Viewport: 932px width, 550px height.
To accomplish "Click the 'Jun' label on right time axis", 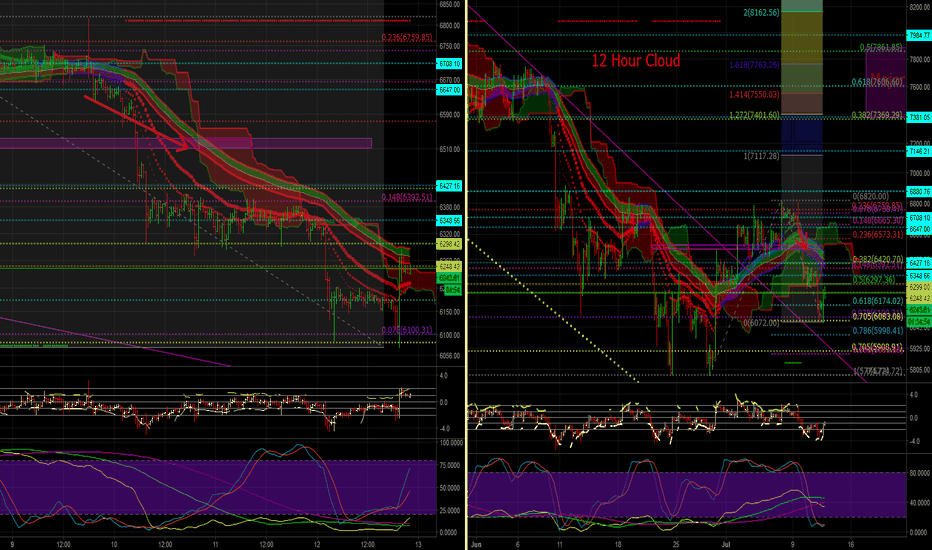I will click(x=476, y=544).
